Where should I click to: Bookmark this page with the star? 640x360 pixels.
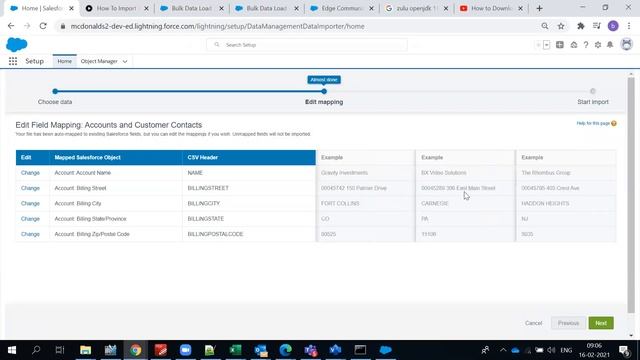(561, 26)
